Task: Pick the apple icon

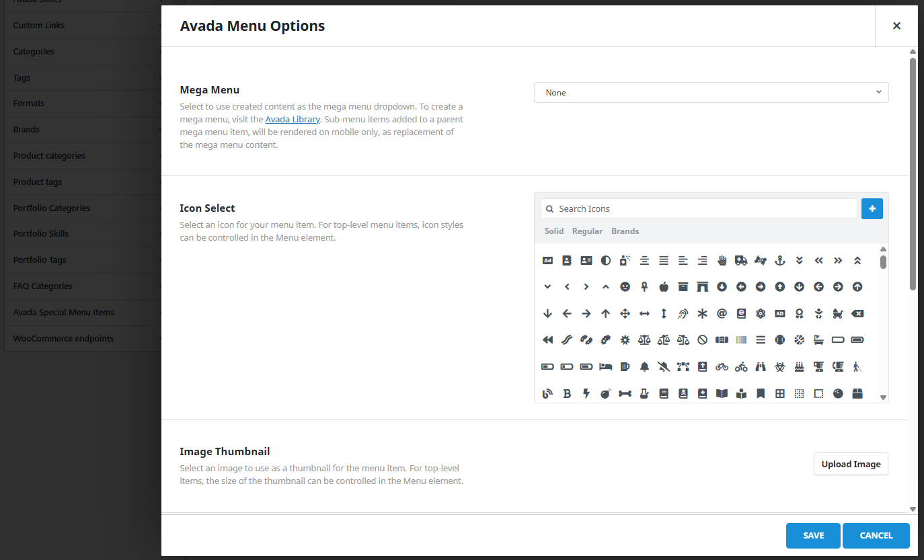Action: (664, 286)
